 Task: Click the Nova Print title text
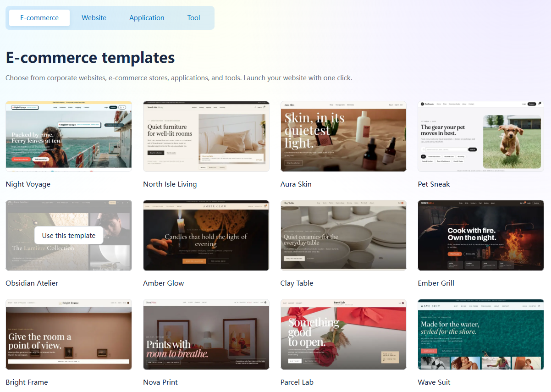point(160,382)
